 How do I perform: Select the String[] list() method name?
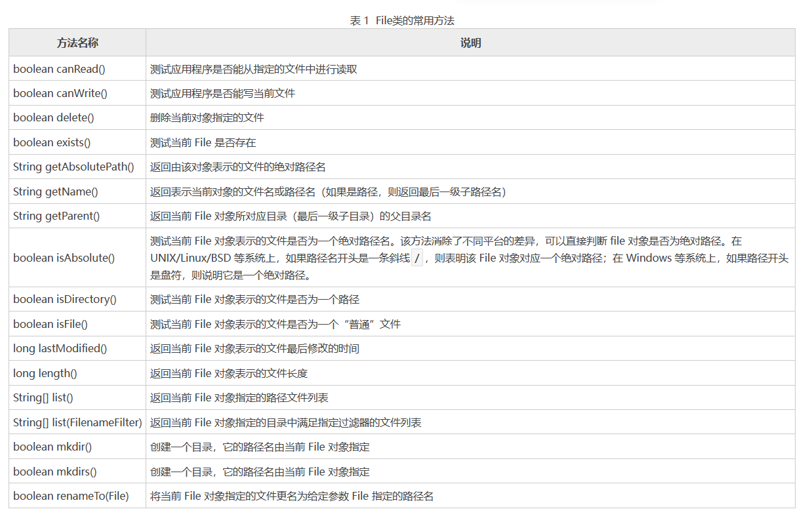43,397
